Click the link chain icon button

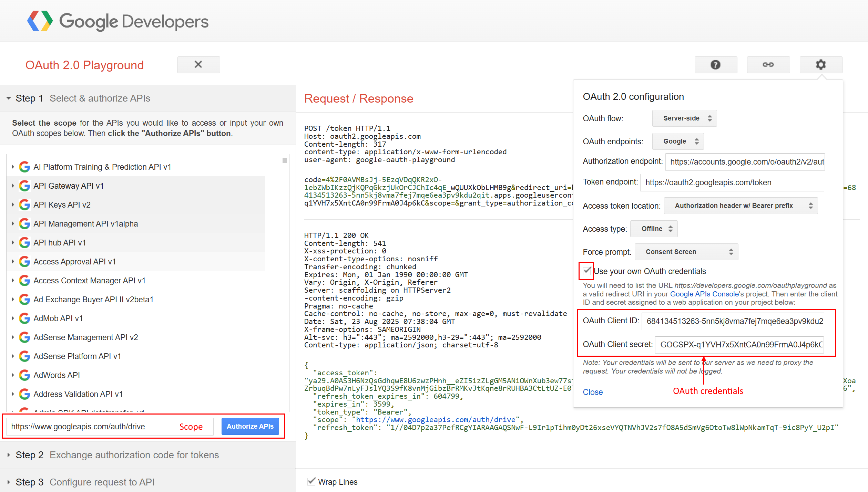click(768, 65)
